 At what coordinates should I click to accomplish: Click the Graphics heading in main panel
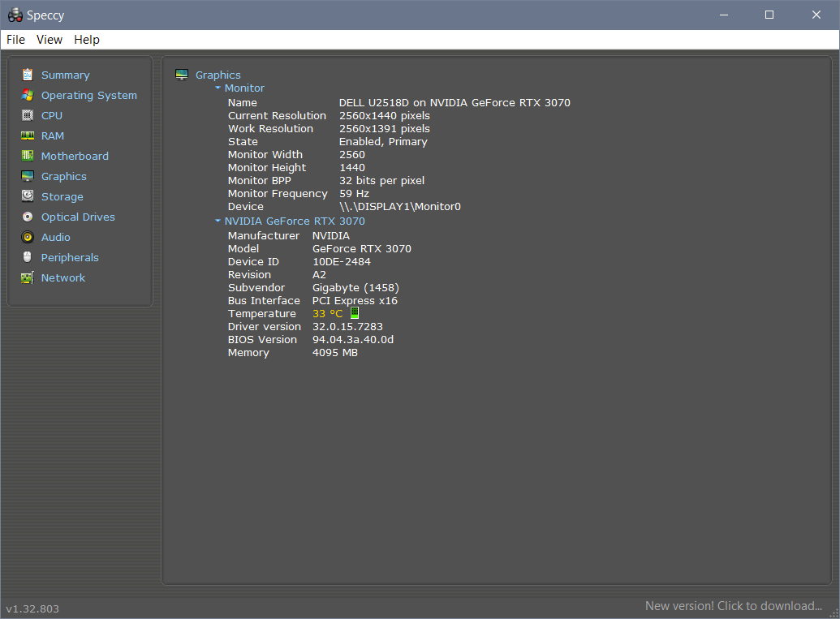[218, 75]
